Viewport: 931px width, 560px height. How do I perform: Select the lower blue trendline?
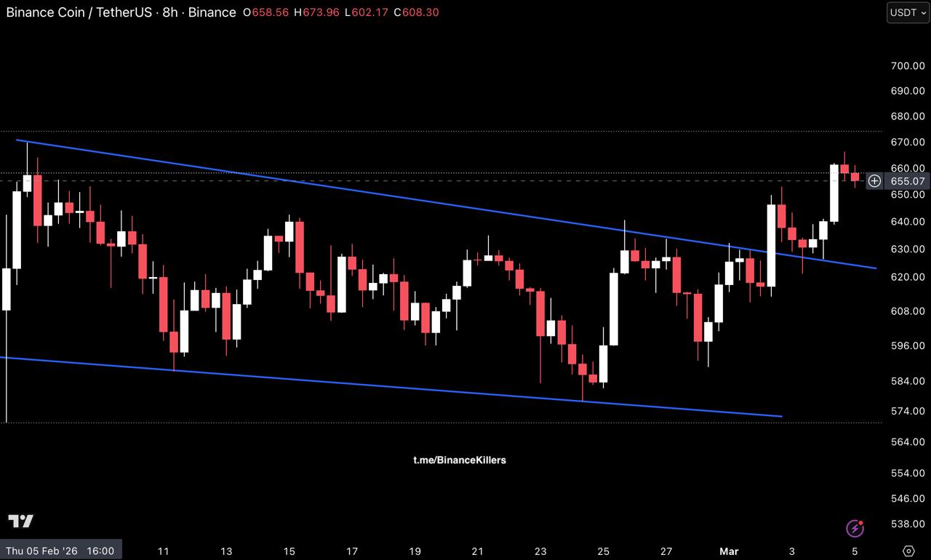tap(393, 386)
